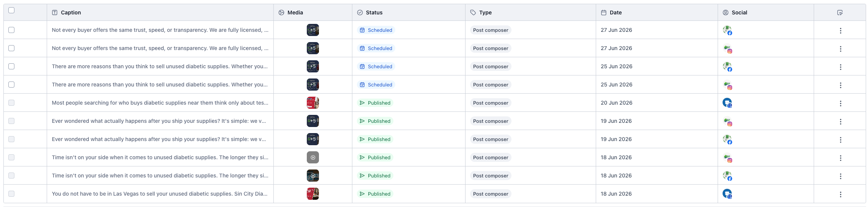Click Facebook avatar on 'There are more reasons' row
Image resolution: width=868 pixels, height=207 pixels.
tap(727, 66)
